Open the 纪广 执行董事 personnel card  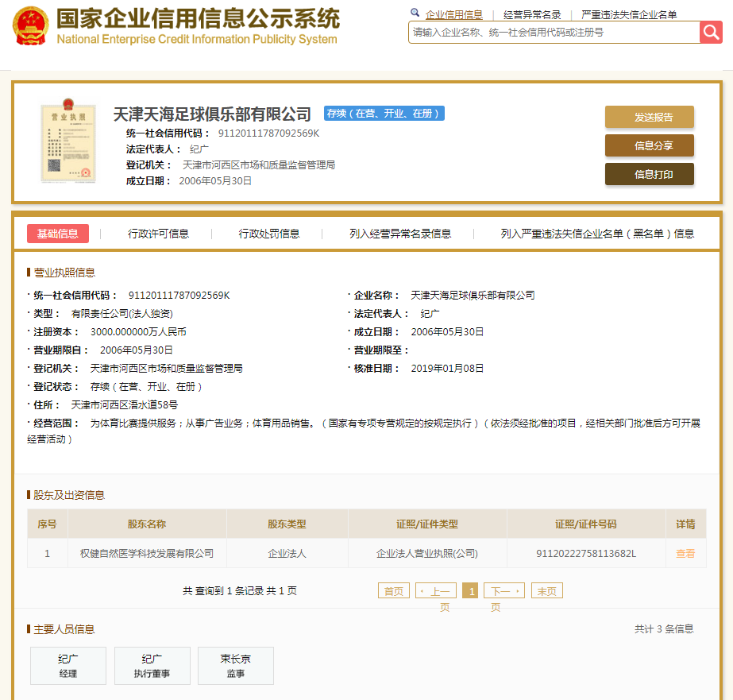(x=152, y=665)
